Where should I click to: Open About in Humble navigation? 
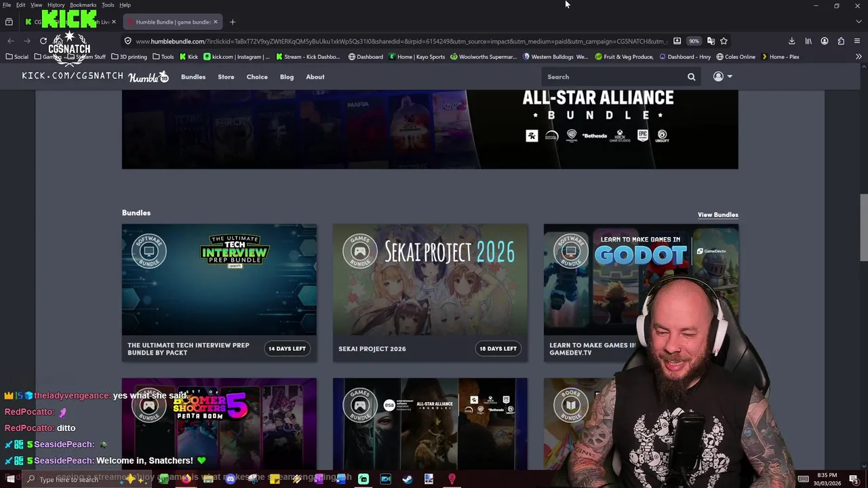click(x=315, y=77)
